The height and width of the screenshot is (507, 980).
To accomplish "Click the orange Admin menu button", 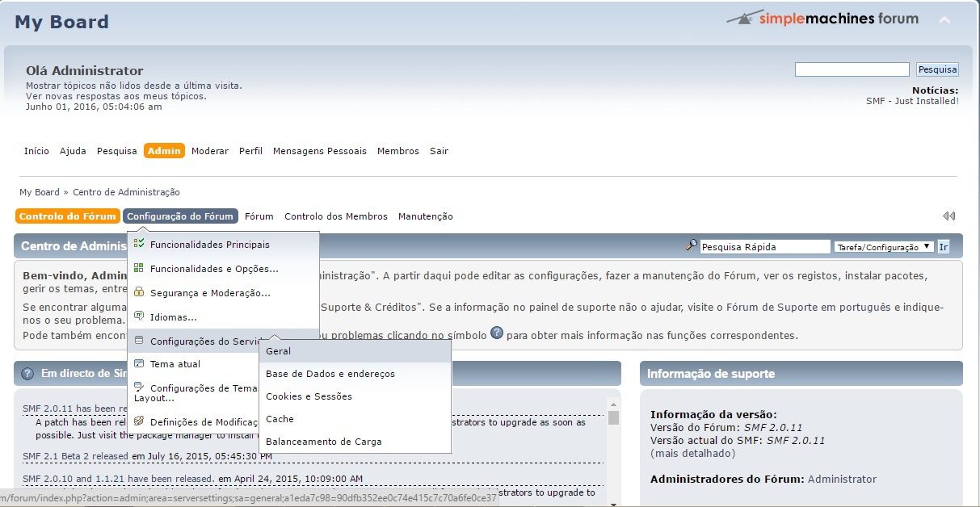I will (164, 151).
